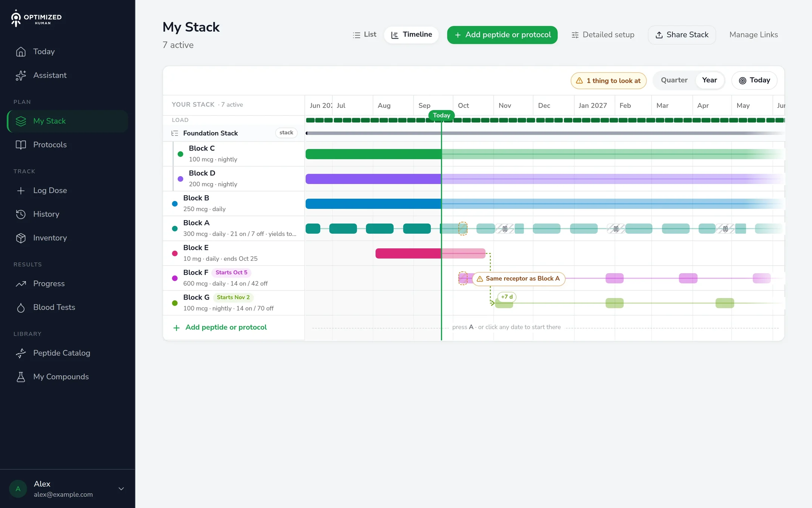Open the Assistant sparkle icon

(21, 75)
